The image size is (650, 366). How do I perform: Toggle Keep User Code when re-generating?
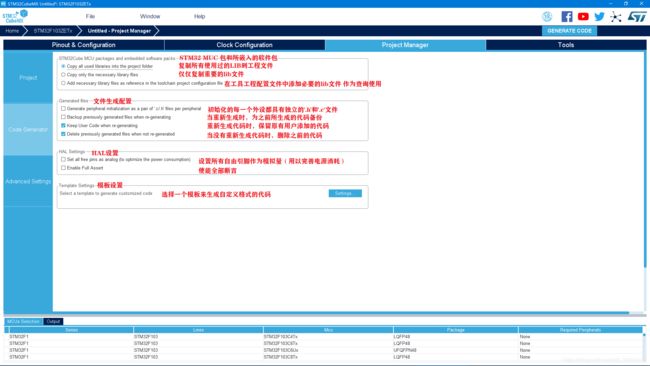tap(63, 126)
